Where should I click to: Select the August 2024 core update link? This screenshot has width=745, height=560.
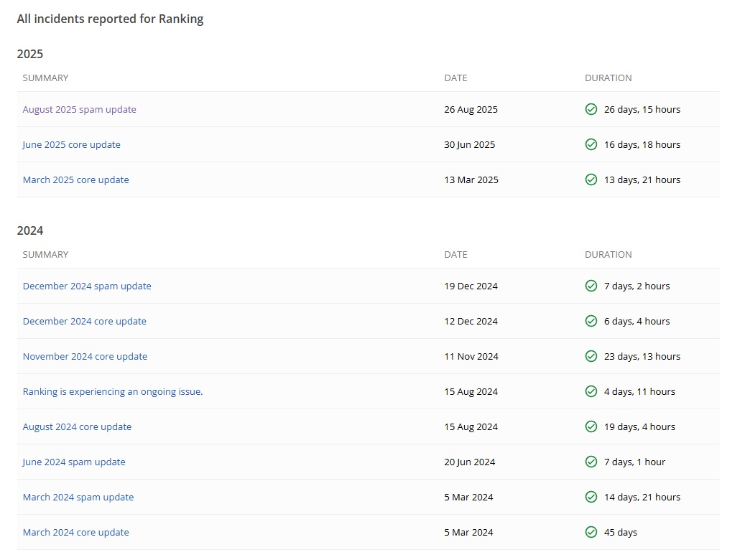point(77,427)
